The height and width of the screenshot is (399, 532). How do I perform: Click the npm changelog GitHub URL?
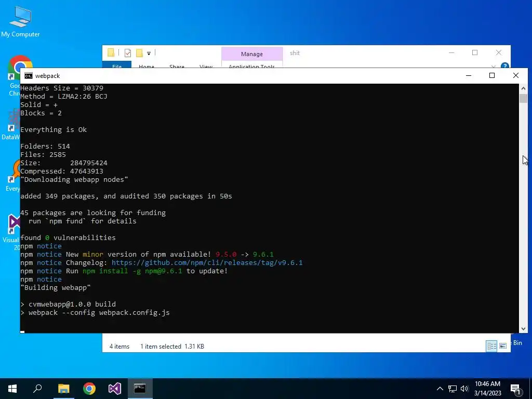click(207, 262)
